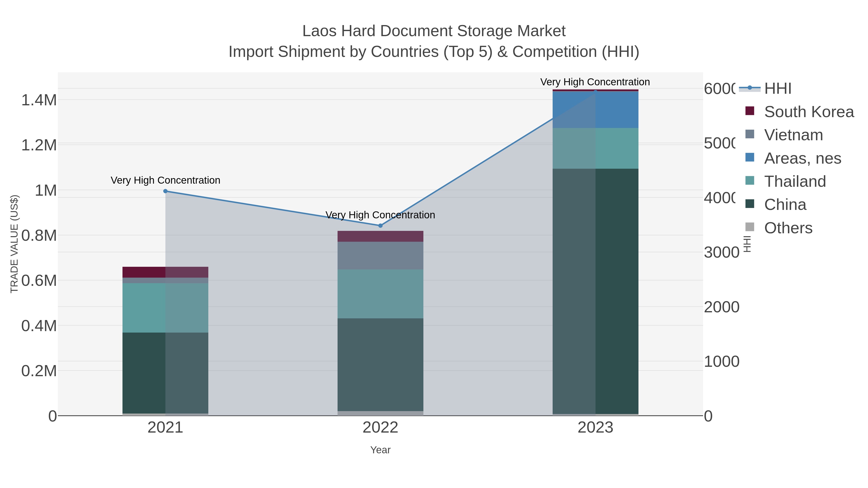Click the Others gray legend swatch
This screenshot has width=868, height=488.
click(750, 227)
